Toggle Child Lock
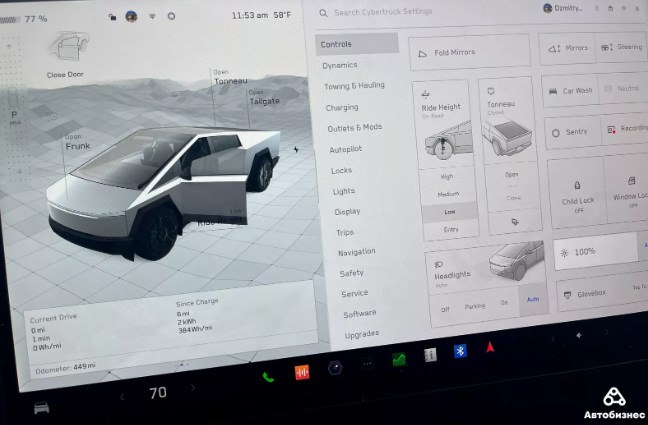This screenshot has height=425, width=648. tap(577, 193)
